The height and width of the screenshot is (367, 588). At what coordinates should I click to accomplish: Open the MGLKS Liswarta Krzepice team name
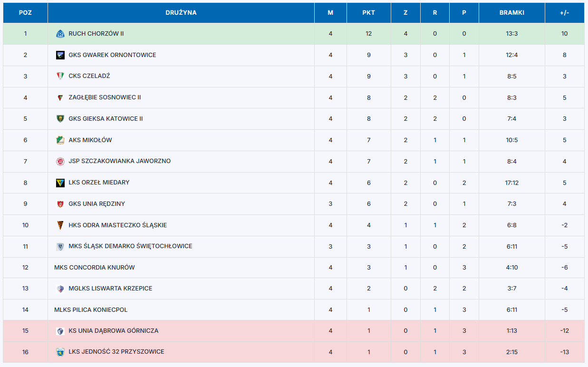pyautogui.click(x=110, y=289)
